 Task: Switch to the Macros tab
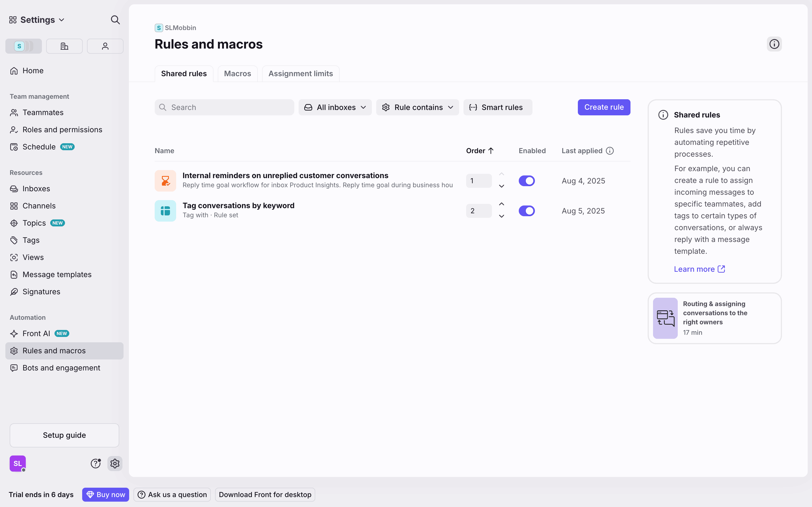point(237,74)
